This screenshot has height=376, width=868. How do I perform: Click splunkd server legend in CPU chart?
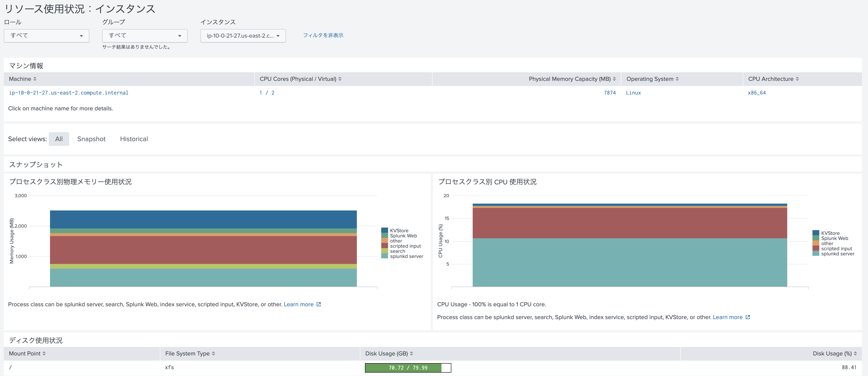(837, 254)
